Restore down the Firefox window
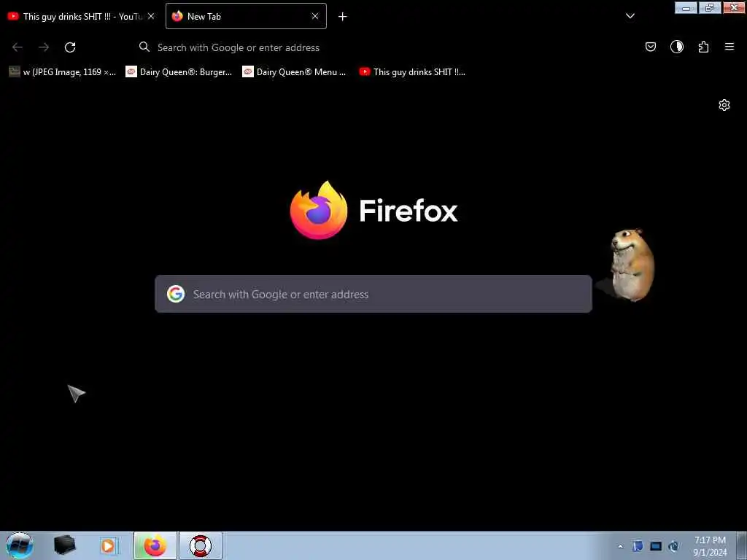747x560 pixels. pyautogui.click(x=710, y=7)
